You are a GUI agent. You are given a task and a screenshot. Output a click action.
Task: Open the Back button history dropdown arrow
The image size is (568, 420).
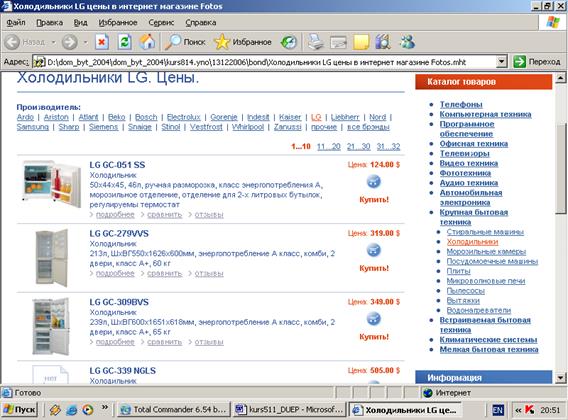53,42
